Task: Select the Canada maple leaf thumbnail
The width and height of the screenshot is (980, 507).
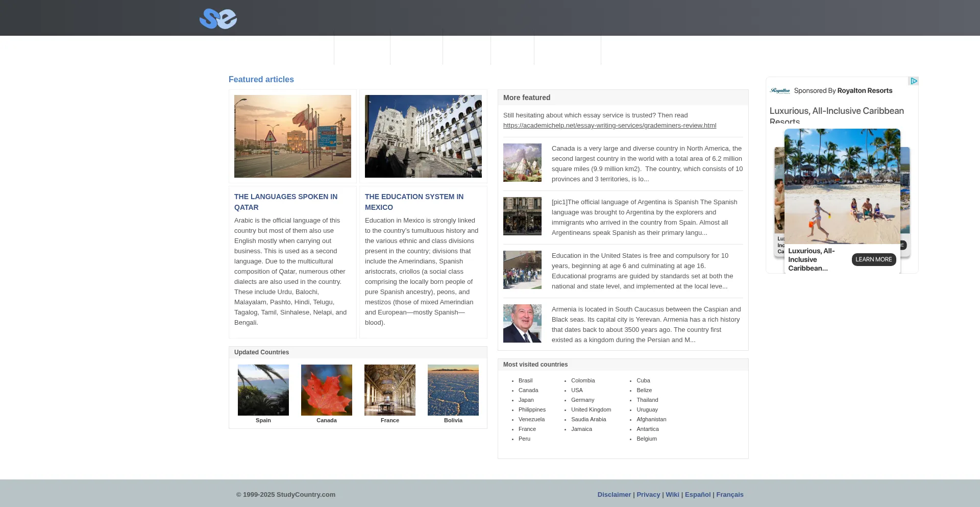Action: [x=327, y=390]
